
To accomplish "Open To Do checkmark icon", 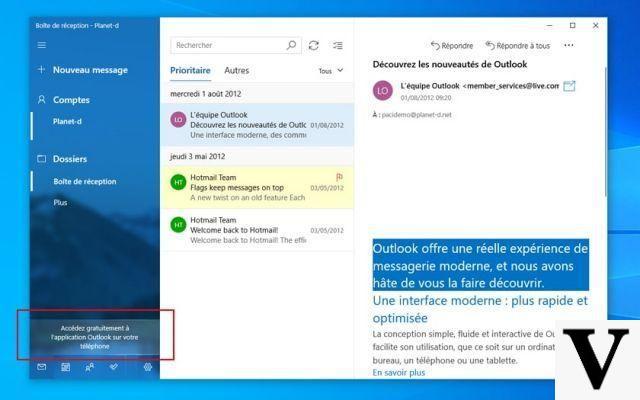I will (113, 367).
